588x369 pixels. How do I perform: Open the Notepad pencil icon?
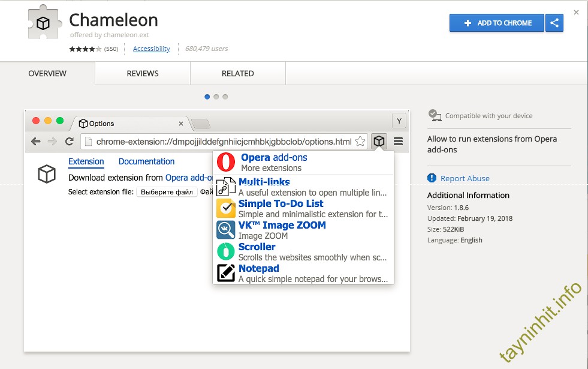[x=225, y=273]
